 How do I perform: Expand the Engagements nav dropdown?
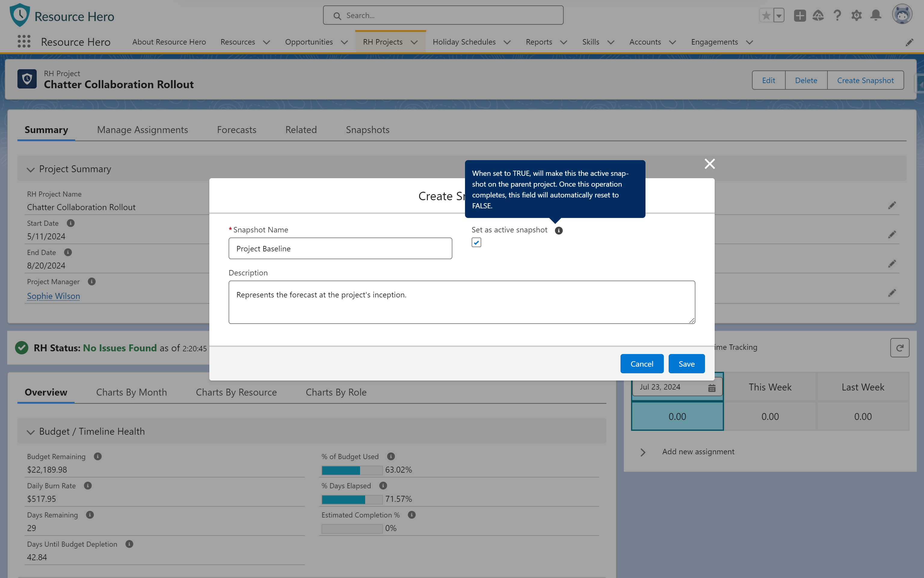coord(750,42)
